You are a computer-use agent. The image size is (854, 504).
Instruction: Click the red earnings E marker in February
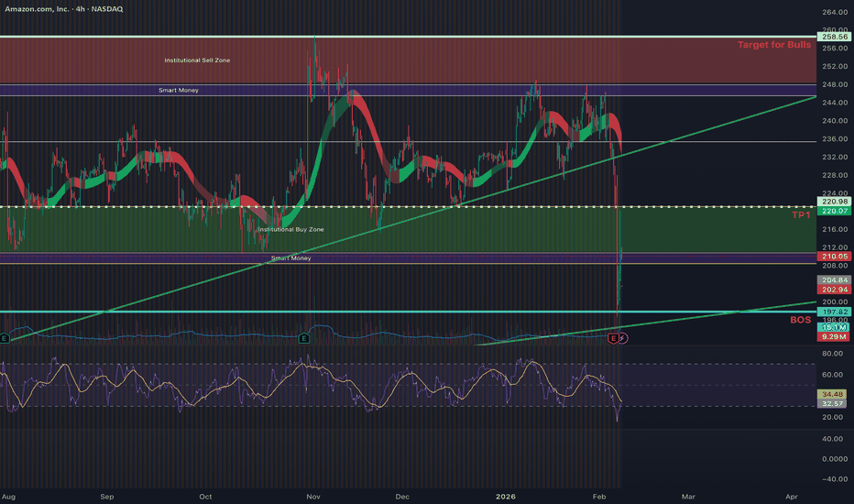(613, 338)
